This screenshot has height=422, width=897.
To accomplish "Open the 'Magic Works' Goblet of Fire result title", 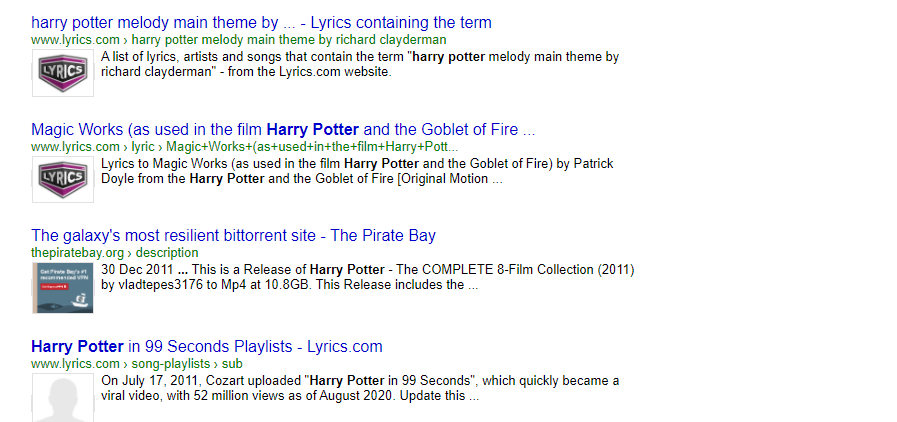I will pos(283,130).
